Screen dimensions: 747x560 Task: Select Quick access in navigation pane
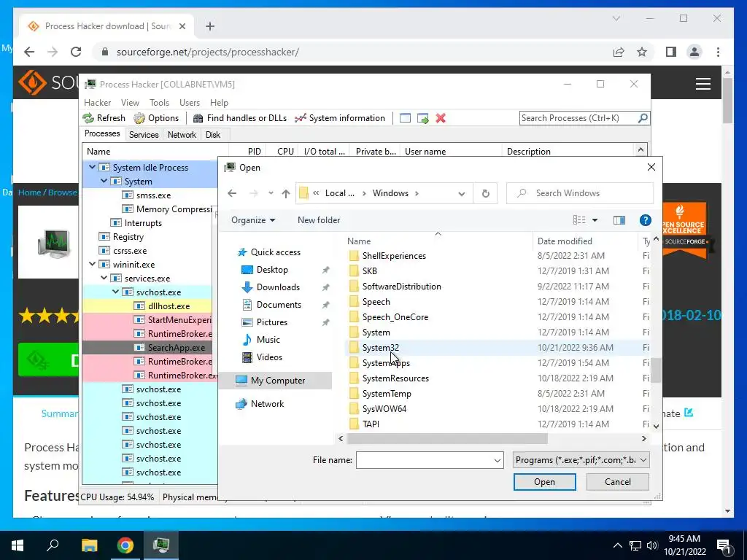[x=275, y=252]
